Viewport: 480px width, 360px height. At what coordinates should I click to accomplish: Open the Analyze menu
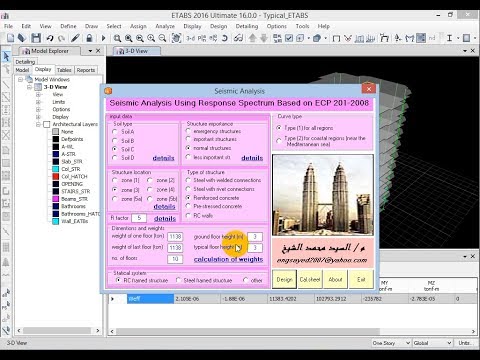(165, 26)
